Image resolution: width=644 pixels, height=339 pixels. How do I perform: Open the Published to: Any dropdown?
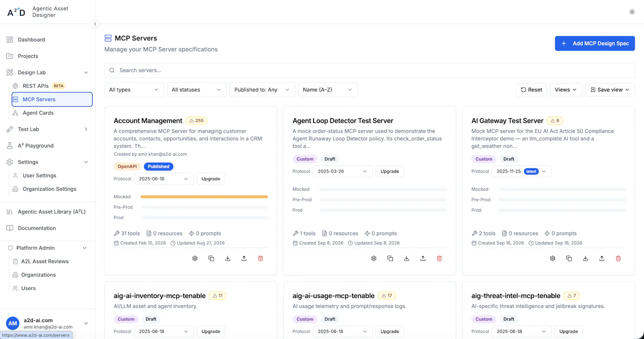pyautogui.click(x=262, y=90)
